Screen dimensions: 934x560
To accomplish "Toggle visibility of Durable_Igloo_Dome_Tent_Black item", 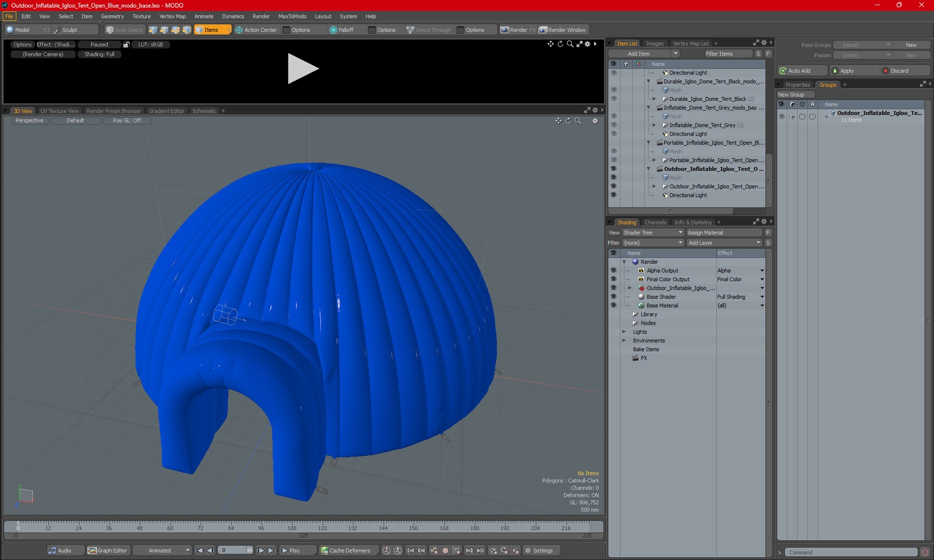I will tap(613, 99).
